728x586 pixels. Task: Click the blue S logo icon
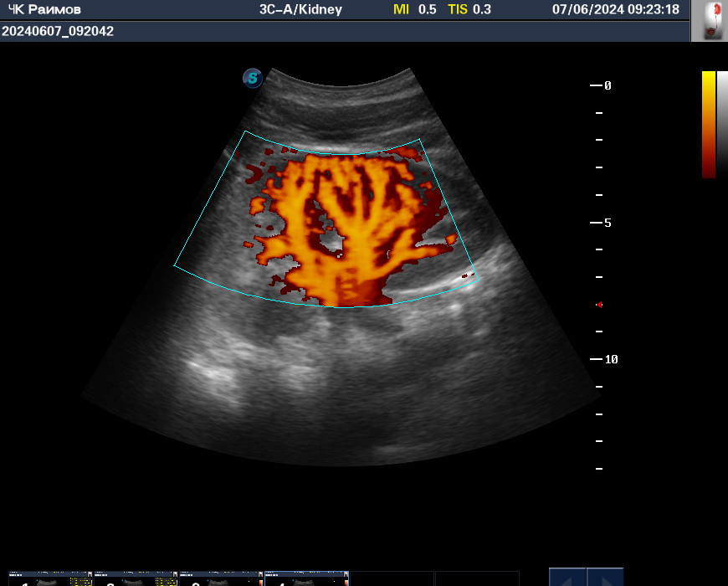click(x=253, y=78)
